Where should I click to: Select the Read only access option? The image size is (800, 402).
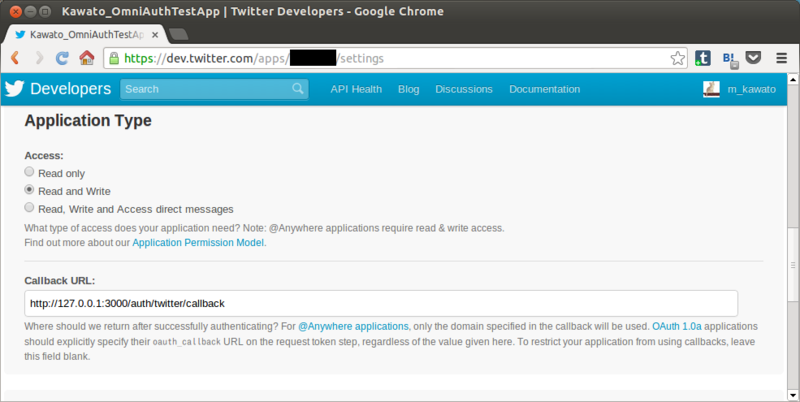point(29,172)
